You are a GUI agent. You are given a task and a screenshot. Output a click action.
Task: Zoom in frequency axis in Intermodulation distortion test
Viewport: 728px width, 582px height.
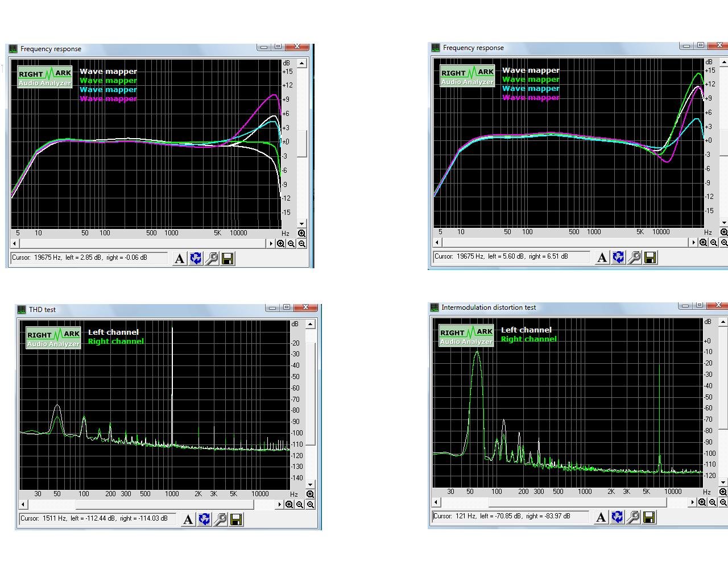pyautogui.click(x=702, y=502)
